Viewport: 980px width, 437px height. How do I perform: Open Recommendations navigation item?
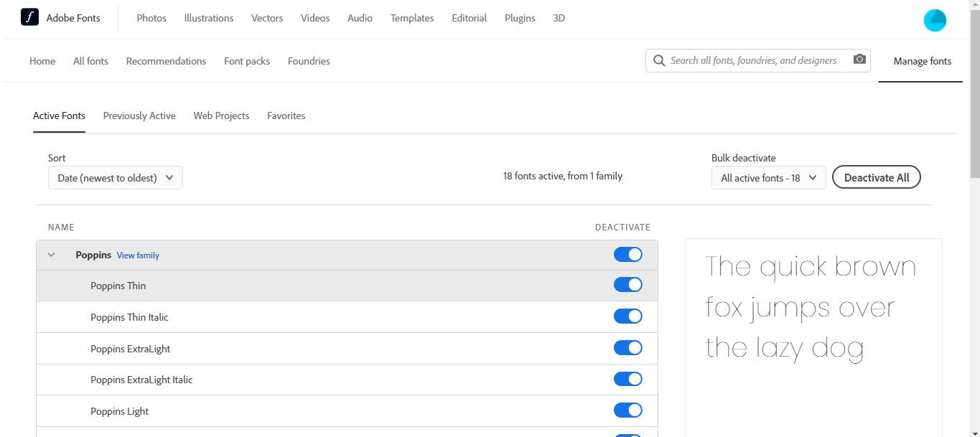point(166,61)
